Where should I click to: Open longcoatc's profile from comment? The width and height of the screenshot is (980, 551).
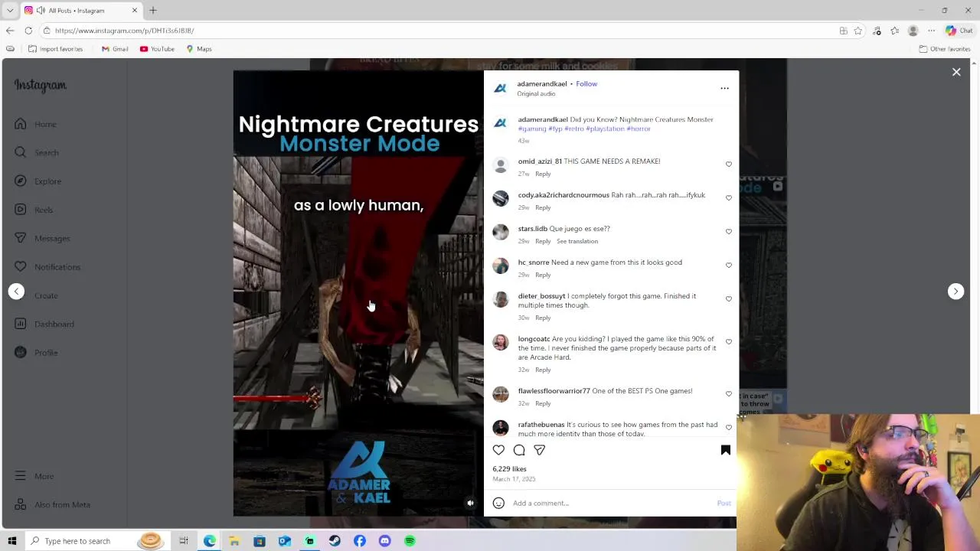(x=534, y=339)
